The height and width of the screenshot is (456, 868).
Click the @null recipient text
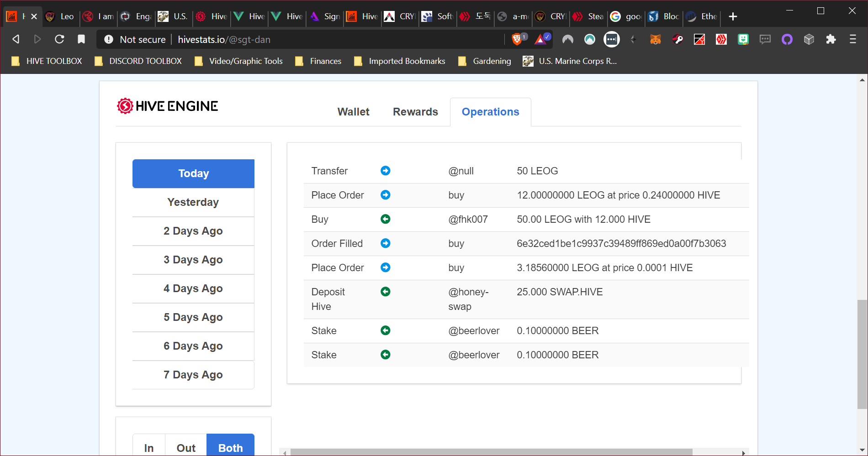[461, 171]
